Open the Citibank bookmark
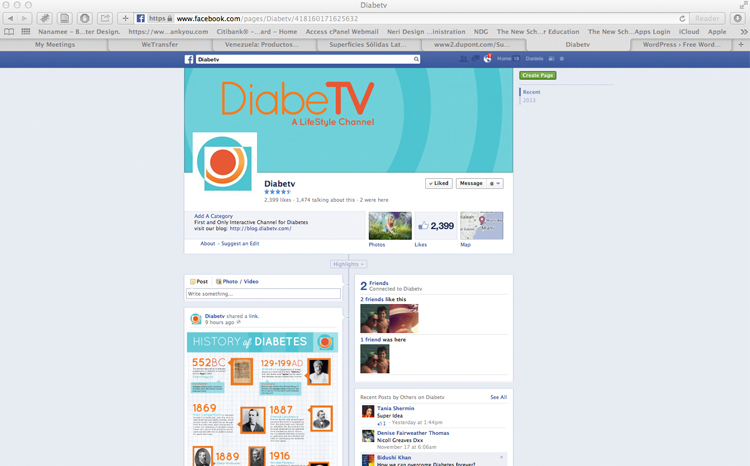Screen dimensions: 750x466 click(x=257, y=32)
